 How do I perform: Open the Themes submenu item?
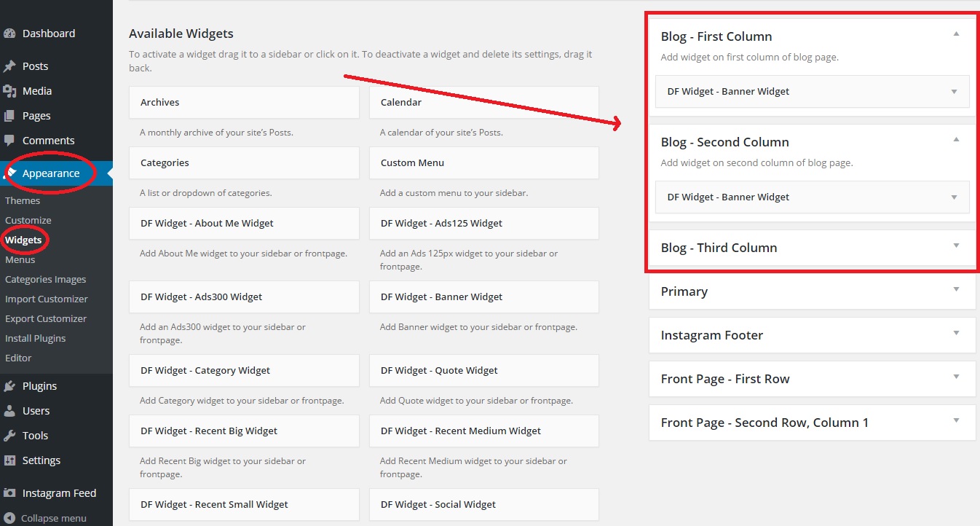coord(23,200)
